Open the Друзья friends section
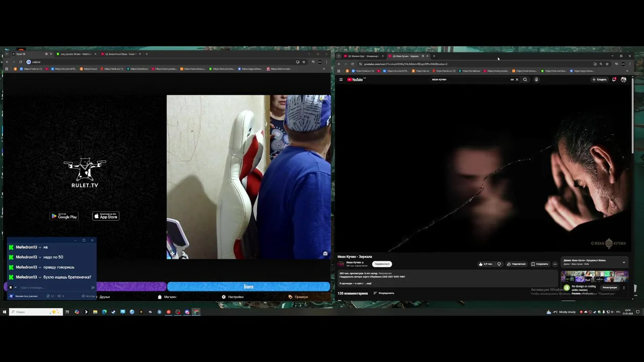 [x=105, y=297]
